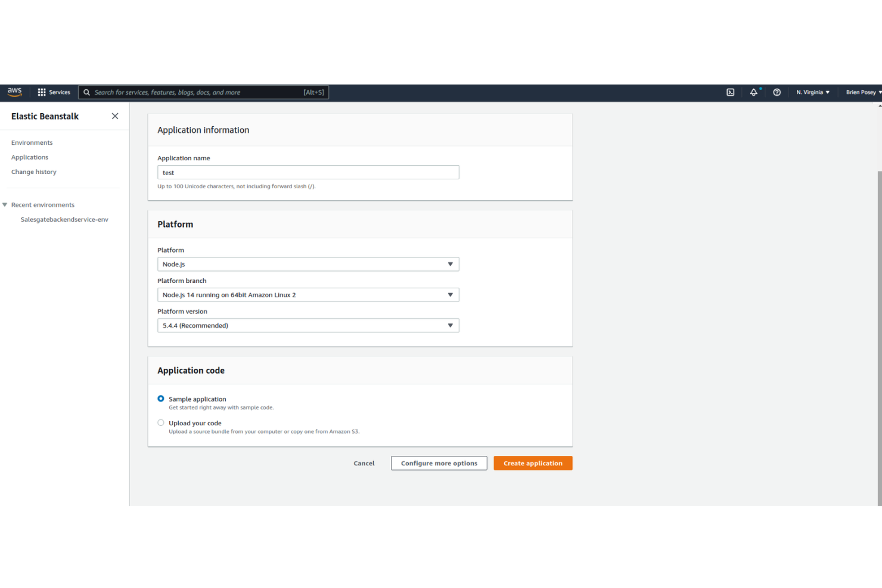882x588 pixels.
Task: Open the Applications link in sidebar
Action: pyautogui.click(x=29, y=157)
